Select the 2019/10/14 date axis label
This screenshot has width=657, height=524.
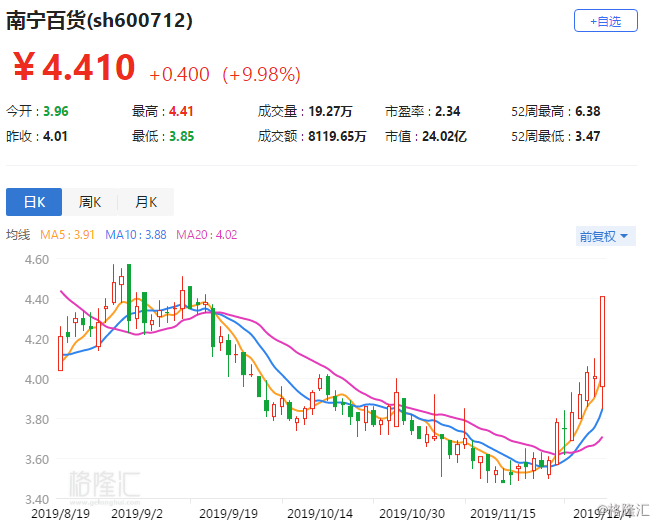(x=320, y=514)
